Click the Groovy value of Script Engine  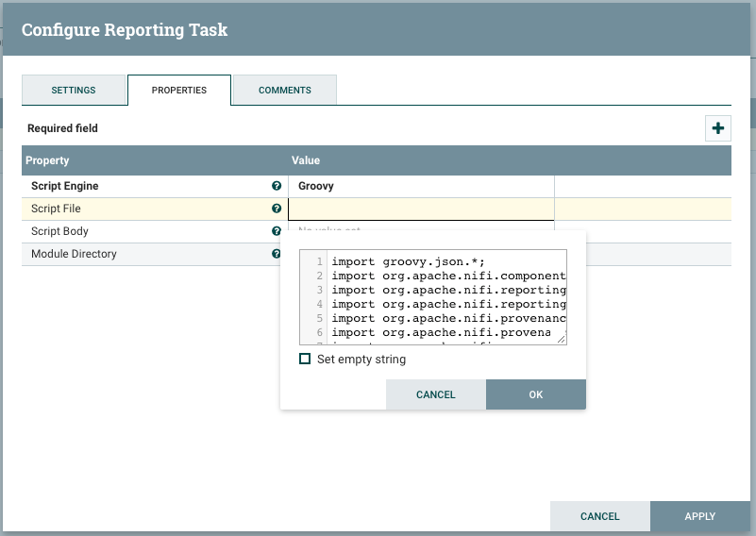tap(316, 186)
